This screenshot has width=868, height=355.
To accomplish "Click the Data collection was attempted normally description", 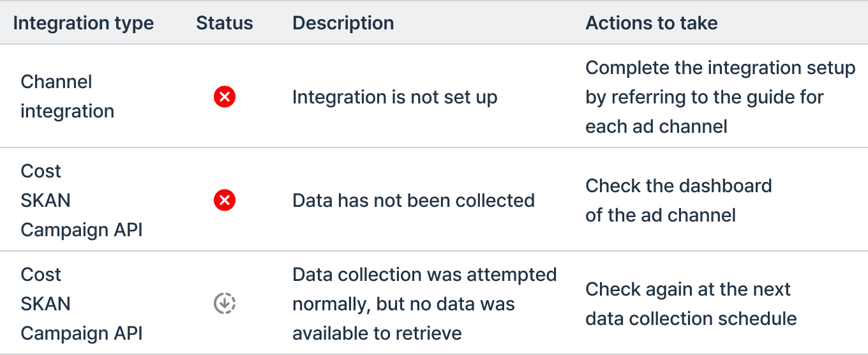I will tap(424, 304).
